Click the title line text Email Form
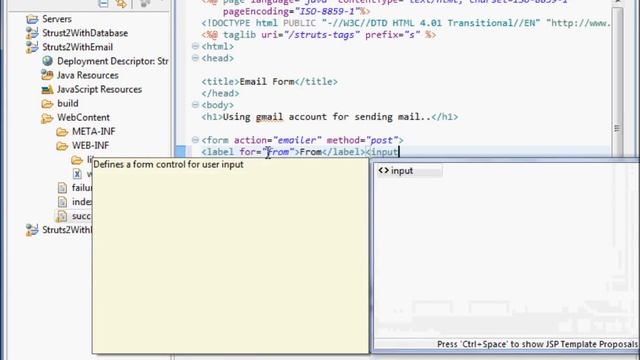 (267, 82)
